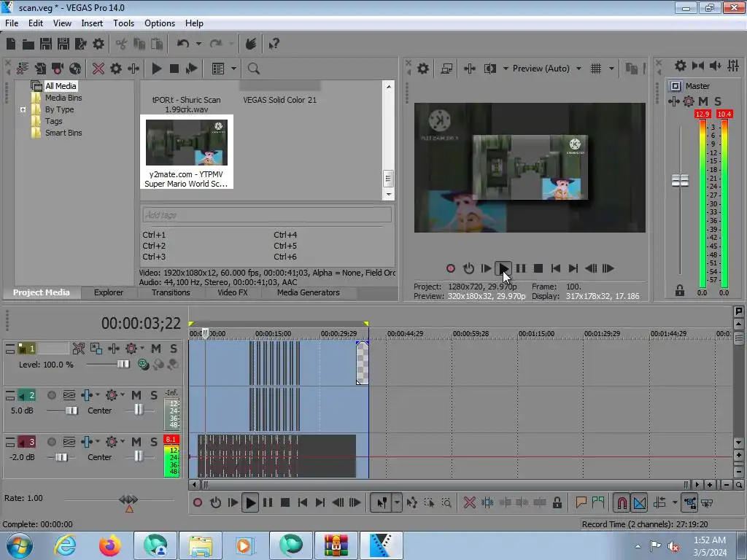Start media preview in Project Media toolbar
Screen dimensions: 747x560
156,69
